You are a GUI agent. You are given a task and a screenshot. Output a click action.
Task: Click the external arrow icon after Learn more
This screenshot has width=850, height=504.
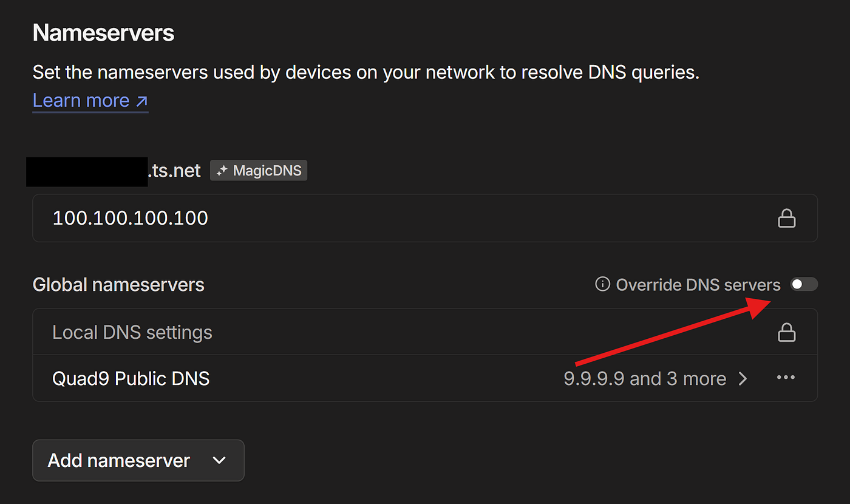pos(141,101)
